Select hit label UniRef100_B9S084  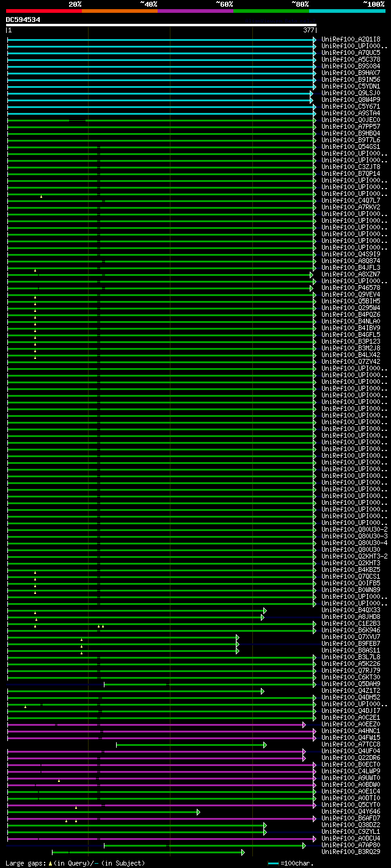click(351, 66)
